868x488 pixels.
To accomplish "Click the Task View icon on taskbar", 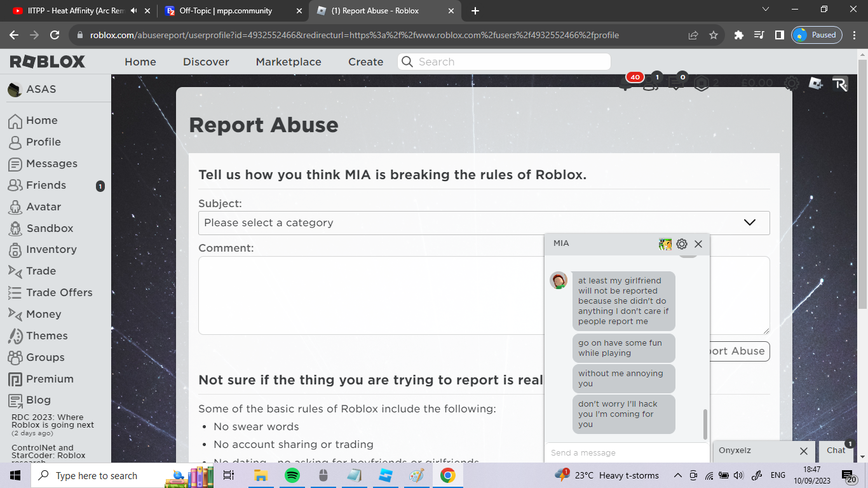I will pos(229,475).
